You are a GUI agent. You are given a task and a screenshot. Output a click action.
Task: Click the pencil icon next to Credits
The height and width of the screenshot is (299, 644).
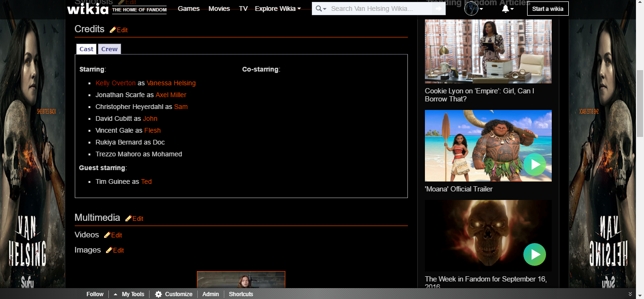[113, 30]
